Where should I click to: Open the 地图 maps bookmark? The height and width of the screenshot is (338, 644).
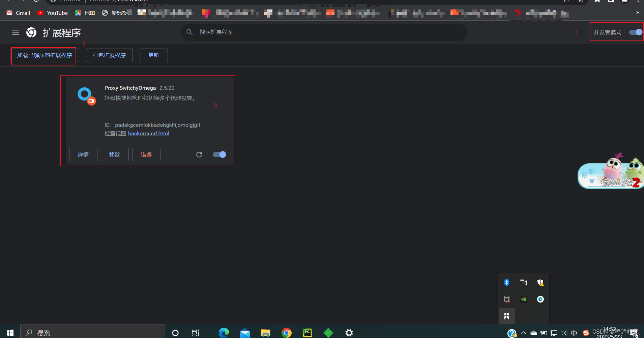click(85, 13)
